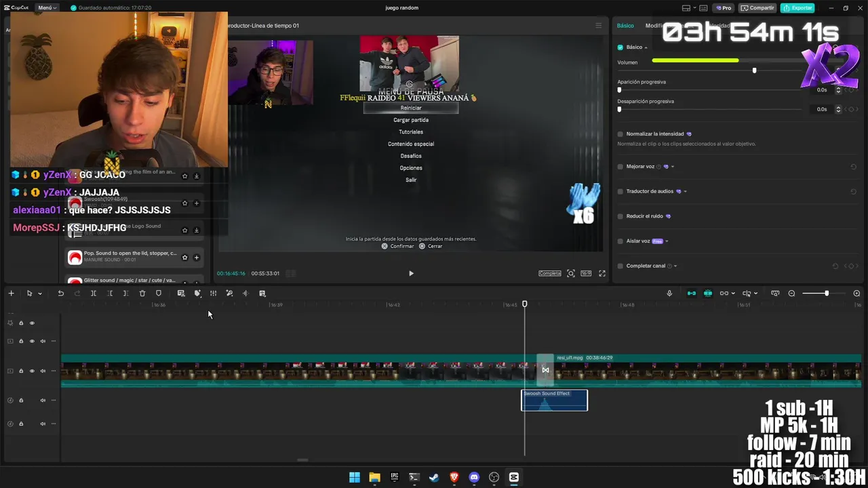
Task: Click the audio waveform split icon
Action: point(245,293)
